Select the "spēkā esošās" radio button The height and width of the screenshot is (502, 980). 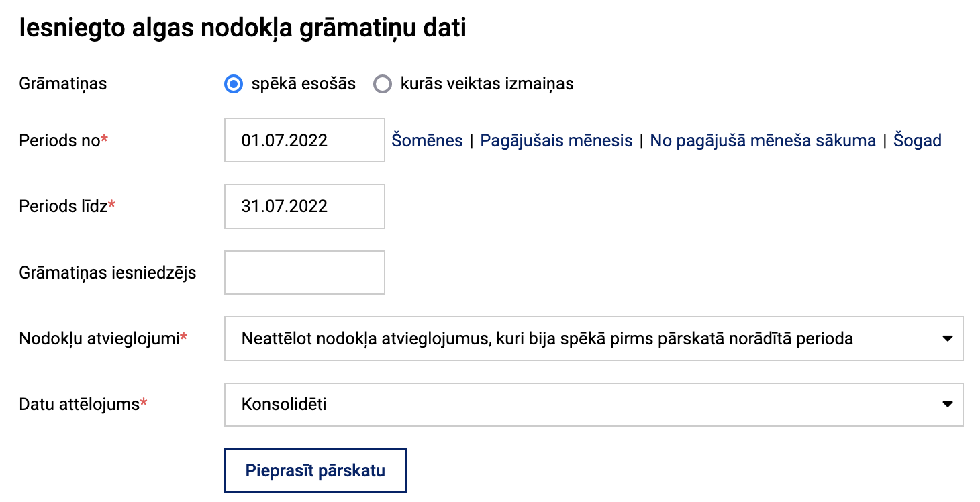pos(234,85)
